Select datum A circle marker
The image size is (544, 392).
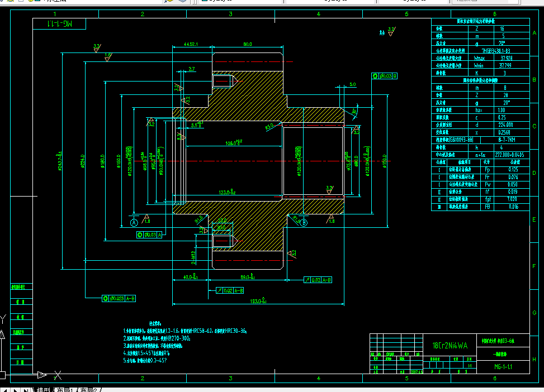pos(134,223)
